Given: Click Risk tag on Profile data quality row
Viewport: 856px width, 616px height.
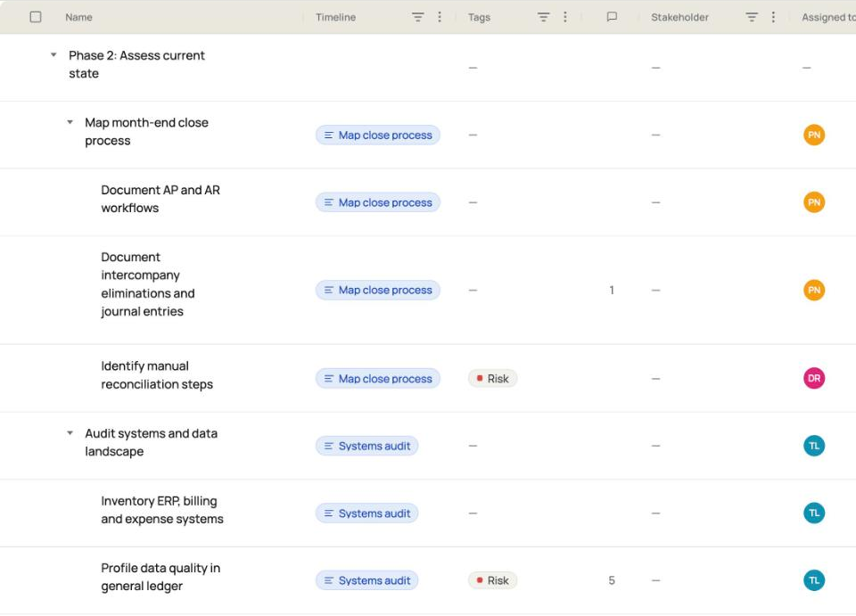Looking at the screenshot, I should tap(492, 580).
